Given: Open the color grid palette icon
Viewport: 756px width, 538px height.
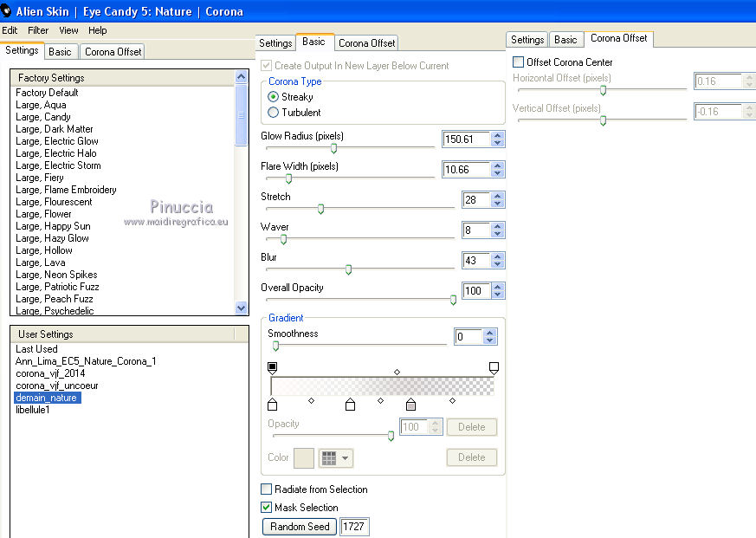Looking at the screenshot, I should pyautogui.click(x=329, y=458).
